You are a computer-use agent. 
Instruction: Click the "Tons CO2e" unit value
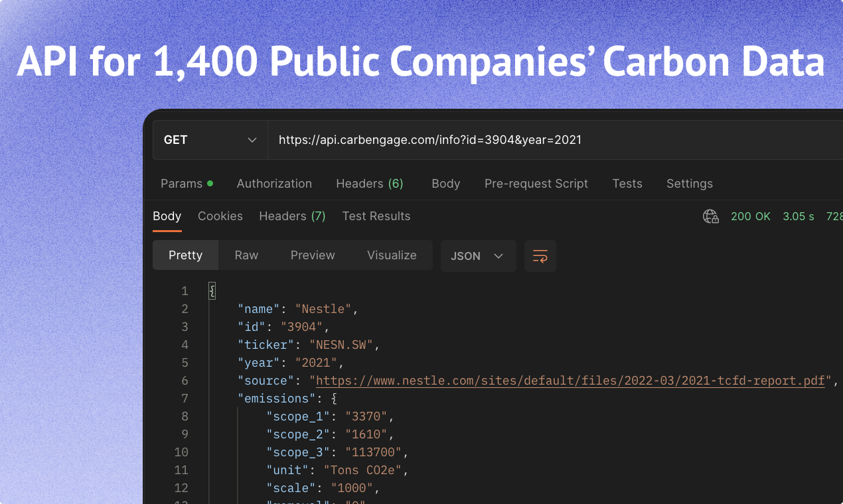pos(362,470)
